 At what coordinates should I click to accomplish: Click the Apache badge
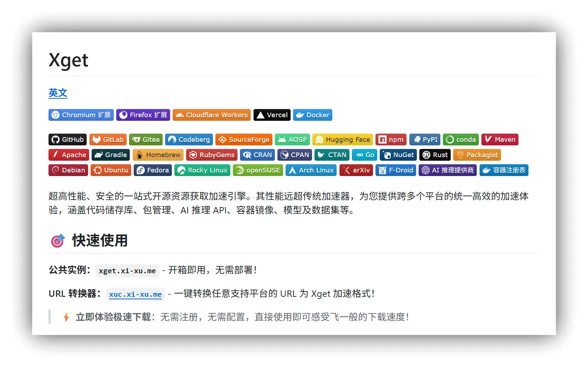(69, 155)
